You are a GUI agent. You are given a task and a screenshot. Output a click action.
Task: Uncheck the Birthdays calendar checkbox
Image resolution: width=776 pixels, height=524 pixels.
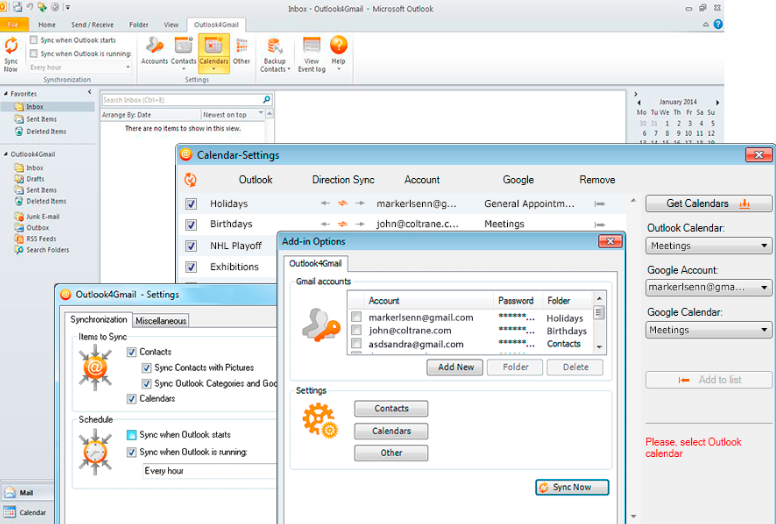(x=191, y=225)
